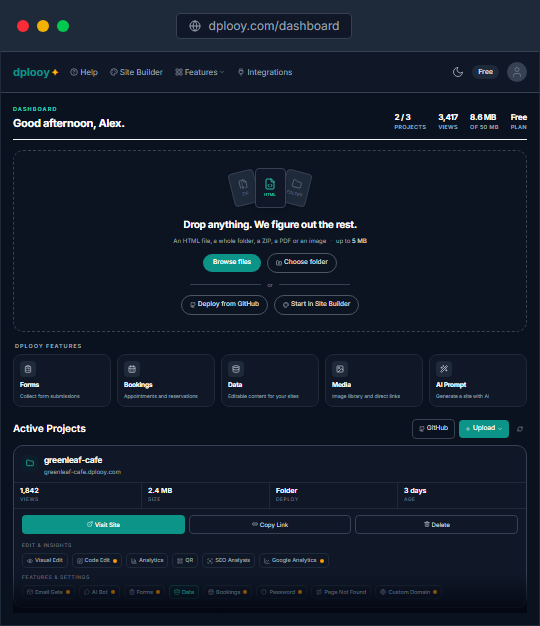Screen dimensions: 540x626
Task: Open Google Analytics chip
Action: tap(294, 560)
